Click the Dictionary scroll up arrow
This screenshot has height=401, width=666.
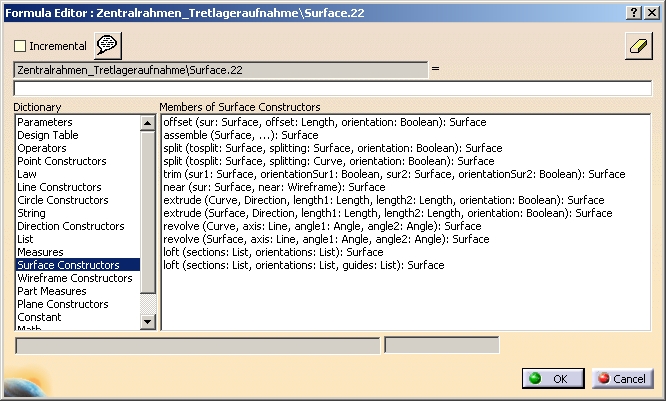147,123
